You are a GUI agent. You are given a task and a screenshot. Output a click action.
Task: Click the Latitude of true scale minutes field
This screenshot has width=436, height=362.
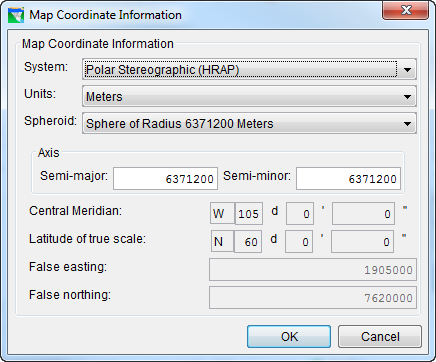299,241
